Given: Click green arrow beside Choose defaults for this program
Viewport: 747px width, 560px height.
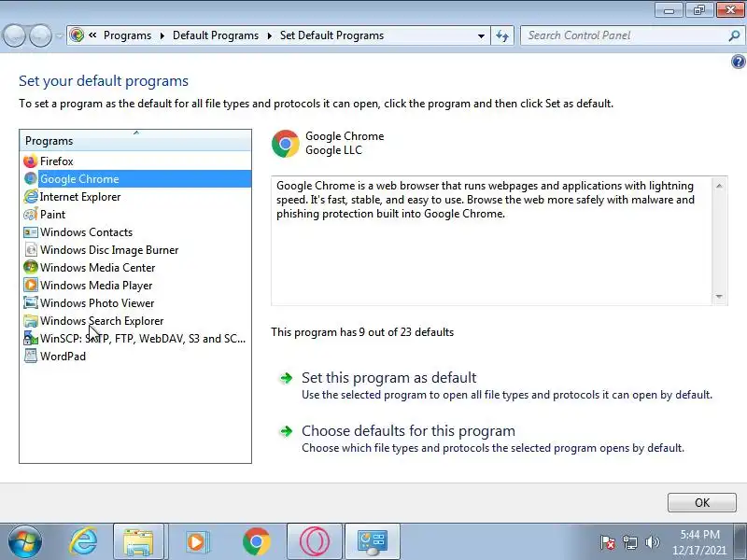Looking at the screenshot, I should 286,431.
